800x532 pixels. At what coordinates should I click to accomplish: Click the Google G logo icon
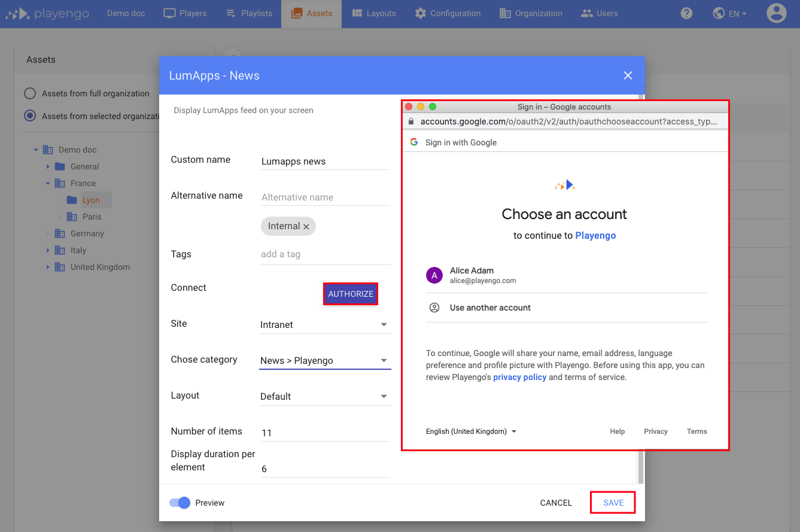tap(413, 142)
